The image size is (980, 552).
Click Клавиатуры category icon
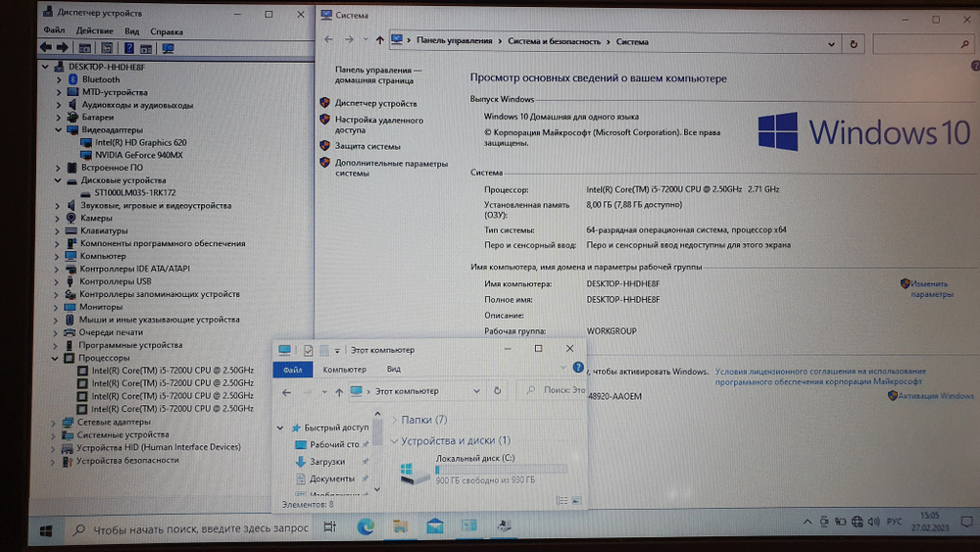[71, 230]
